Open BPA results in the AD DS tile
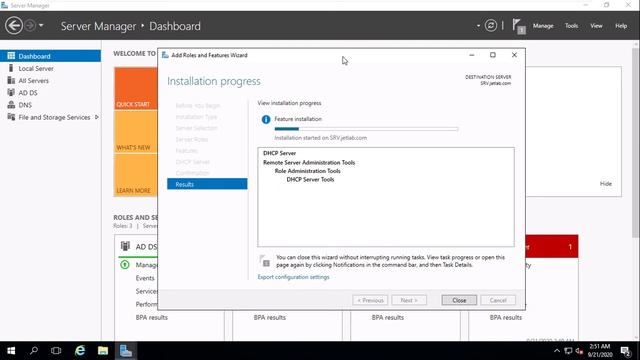 [x=151, y=317]
